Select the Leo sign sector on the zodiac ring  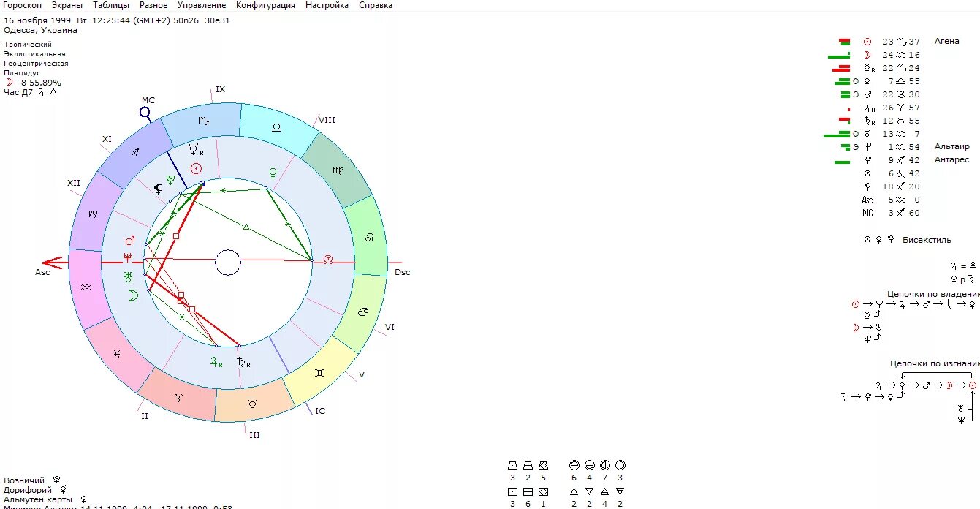[370, 238]
